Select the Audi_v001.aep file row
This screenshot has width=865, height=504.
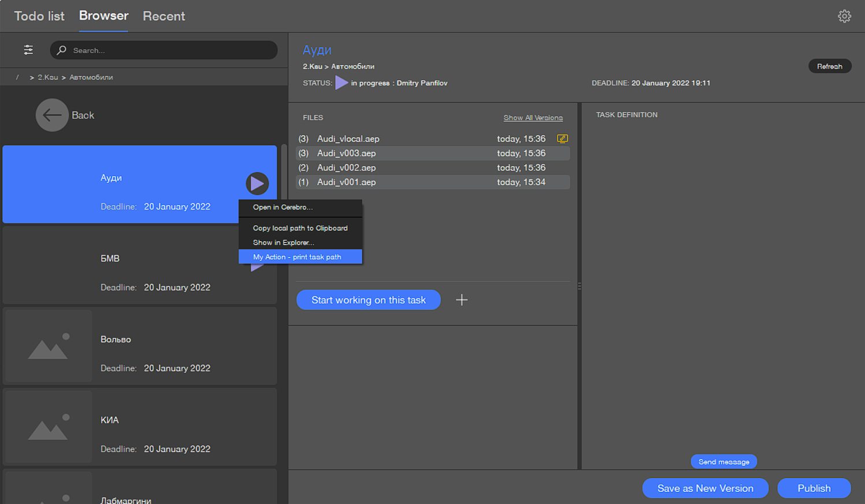(433, 182)
